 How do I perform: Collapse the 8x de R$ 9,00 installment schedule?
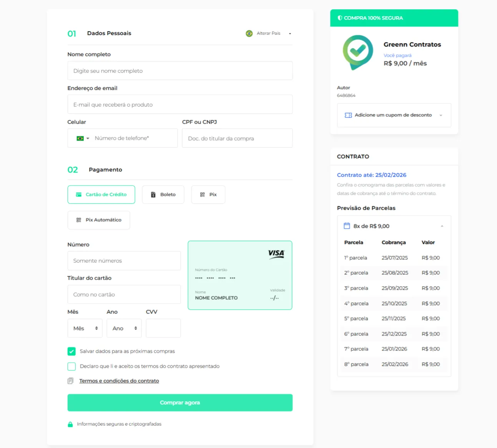pos(394,226)
